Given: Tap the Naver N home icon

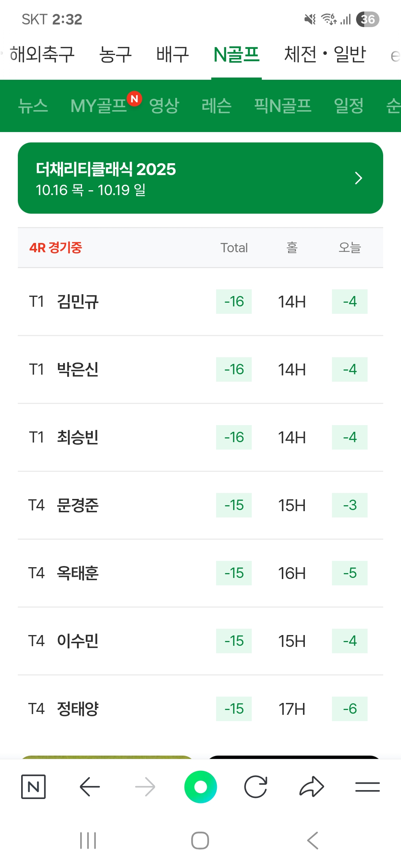Looking at the screenshot, I should 33,786.
